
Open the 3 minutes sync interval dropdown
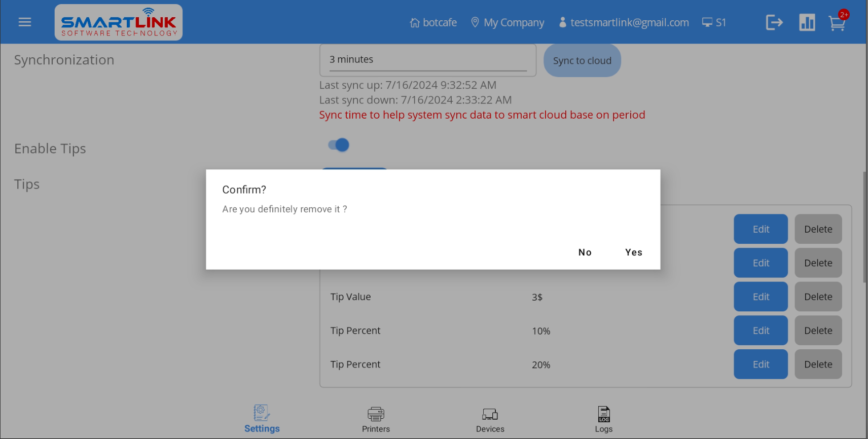click(427, 60)
